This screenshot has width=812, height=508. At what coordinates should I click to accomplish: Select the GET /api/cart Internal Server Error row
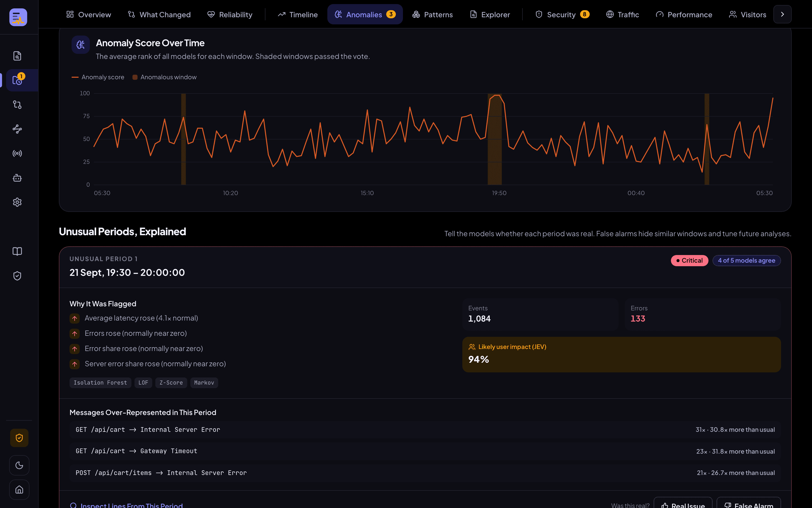pyautogui.click(x=425, y=430)
